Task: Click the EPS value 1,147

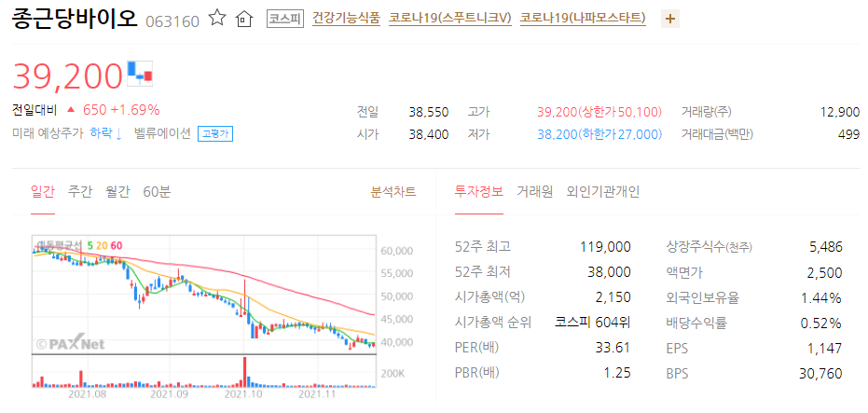Action: (826, 349)
